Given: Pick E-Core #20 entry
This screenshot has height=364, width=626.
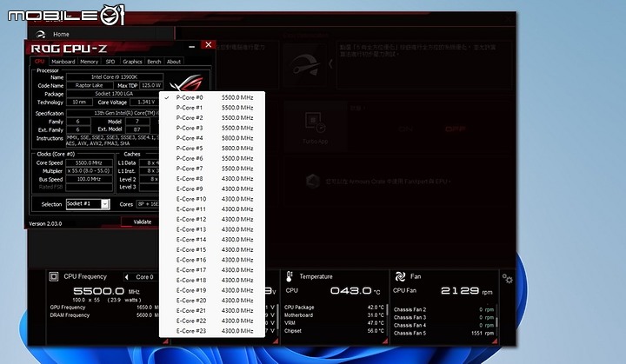Looking at the screenshot, I should tap(211, 301).
